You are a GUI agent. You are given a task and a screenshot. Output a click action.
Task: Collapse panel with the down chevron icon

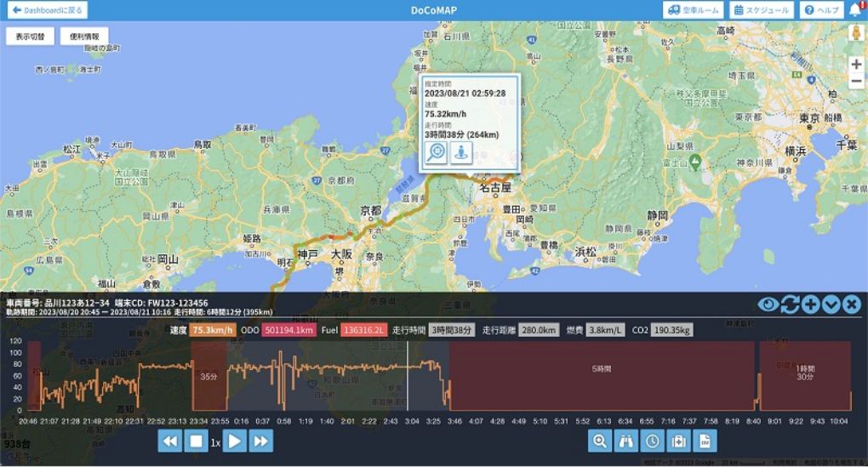[x=831, y=304]
